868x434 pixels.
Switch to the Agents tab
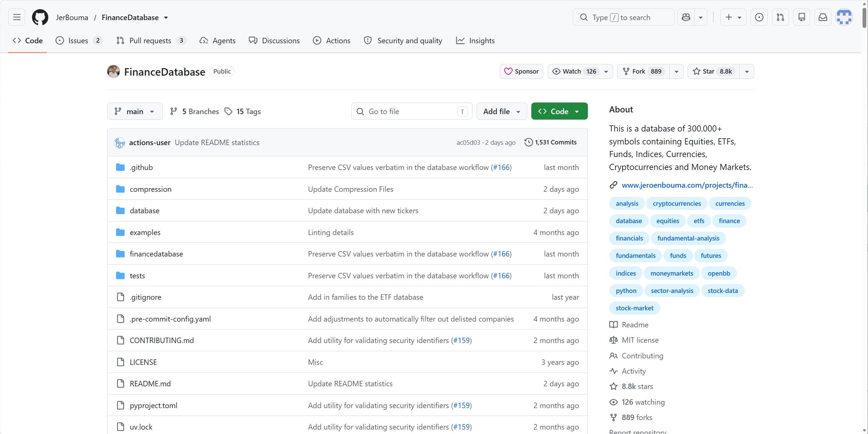pyautogui.click(x=218, y=41)
